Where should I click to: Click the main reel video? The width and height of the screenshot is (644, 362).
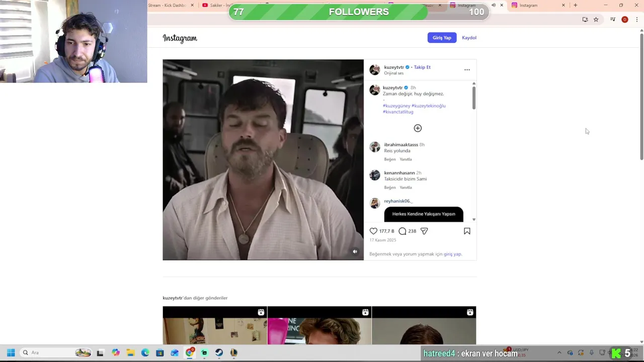pyautogui.click(x=263, y=160)
